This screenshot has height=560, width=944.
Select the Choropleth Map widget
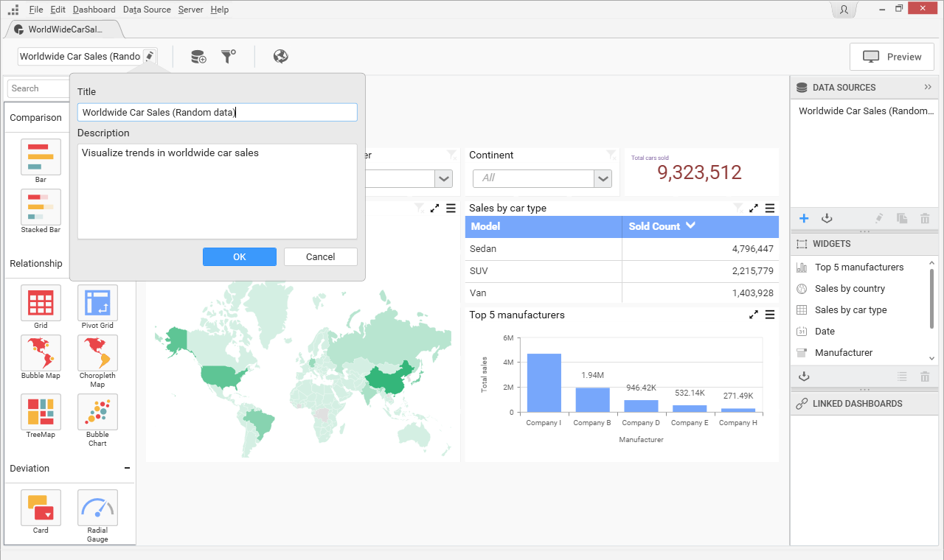tap(97, 353)
